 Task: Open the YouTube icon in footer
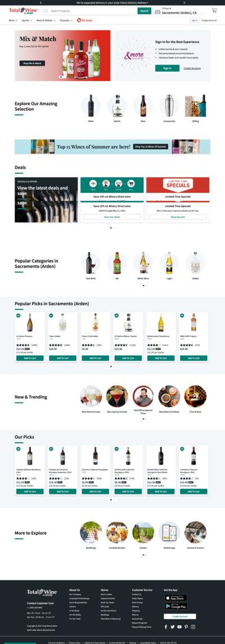pyautogui.click(x=179, y=627)
